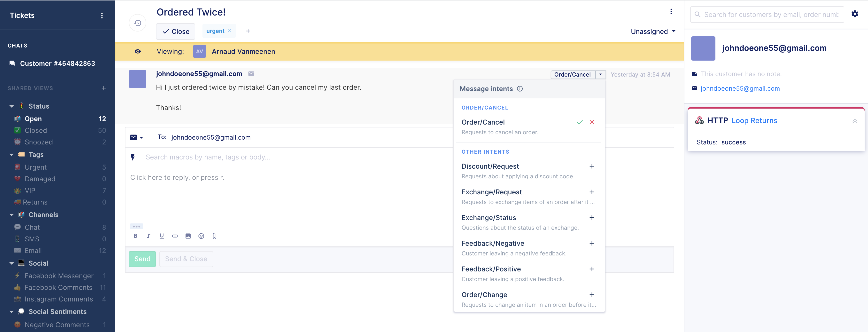Click the emoji picker icon
Image resolution: width=868 pixels, height=332 pixels.
[x=201, y=236]
